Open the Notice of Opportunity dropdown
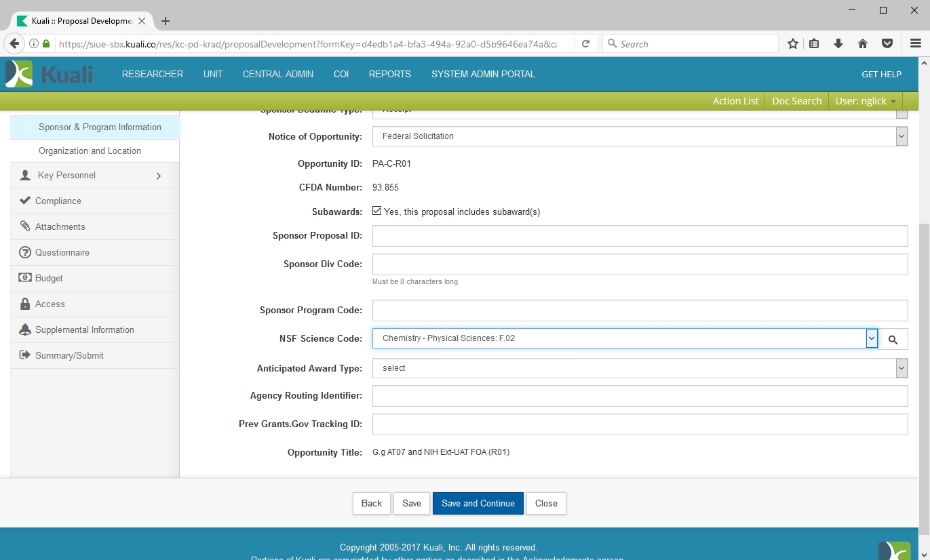Viewport: 930px width, 560px height. (x=639, y=136)
